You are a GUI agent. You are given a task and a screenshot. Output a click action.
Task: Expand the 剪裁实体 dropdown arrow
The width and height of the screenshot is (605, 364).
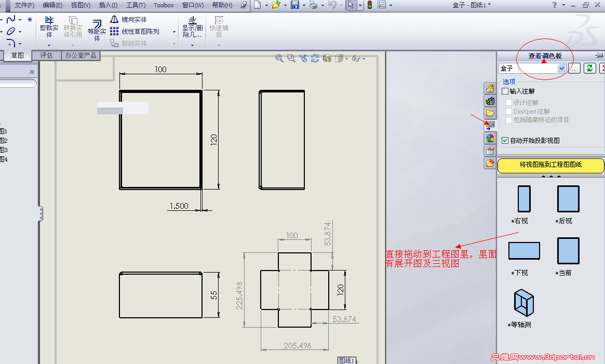pos(49,45)
